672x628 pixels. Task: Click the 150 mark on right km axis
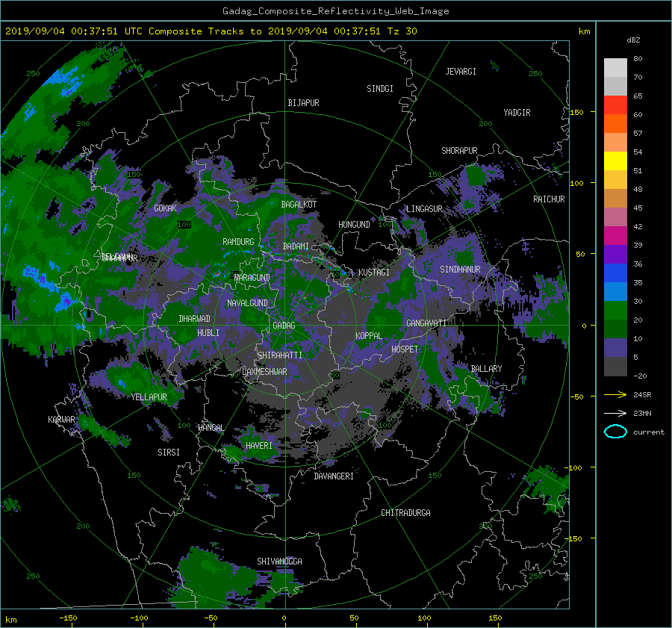click(576, 112)
